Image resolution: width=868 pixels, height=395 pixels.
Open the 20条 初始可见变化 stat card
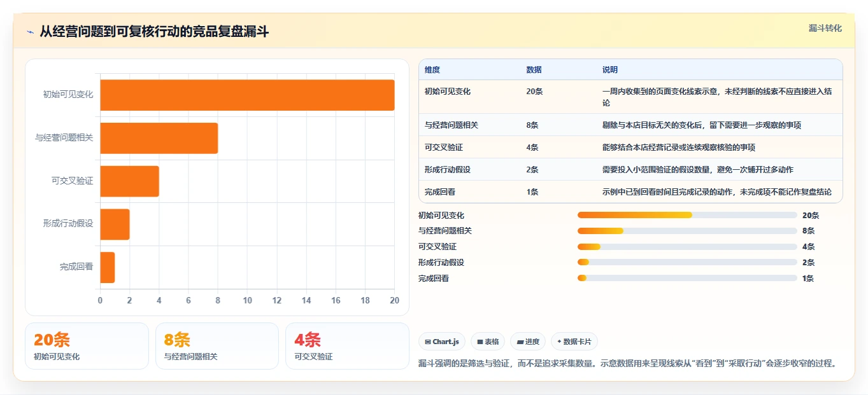(87, 346)
